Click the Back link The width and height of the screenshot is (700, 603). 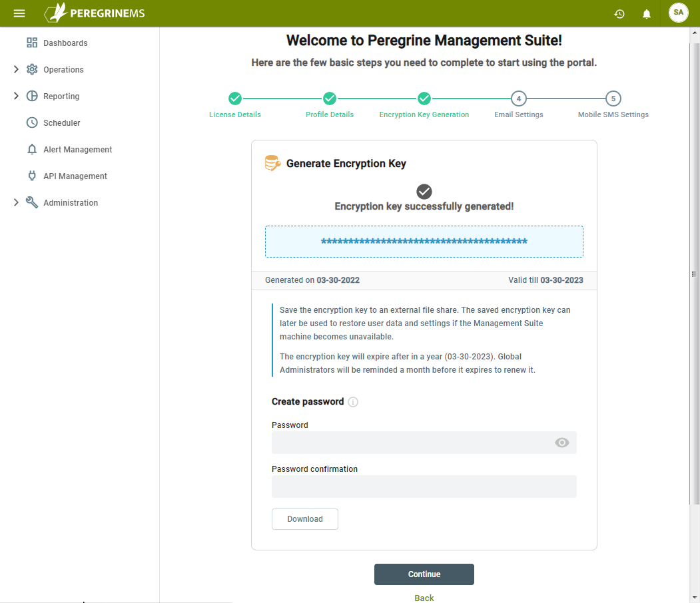[x=424, y=598]
